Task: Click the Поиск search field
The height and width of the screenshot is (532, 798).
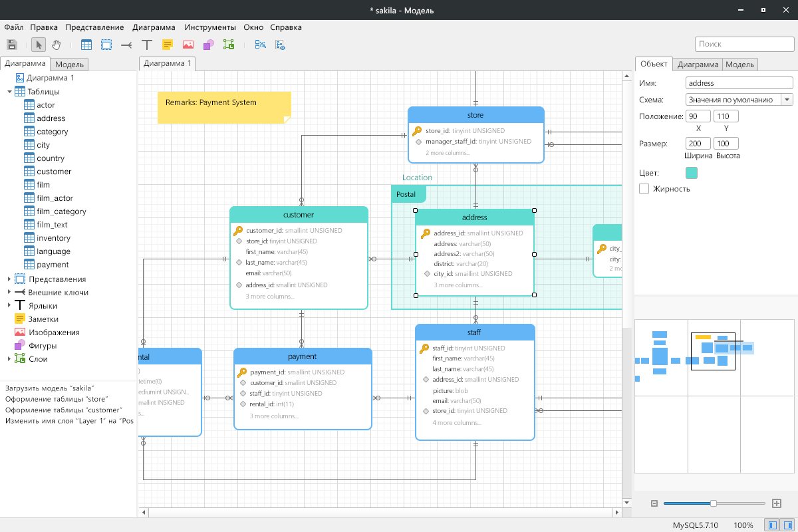Action: 743,44
